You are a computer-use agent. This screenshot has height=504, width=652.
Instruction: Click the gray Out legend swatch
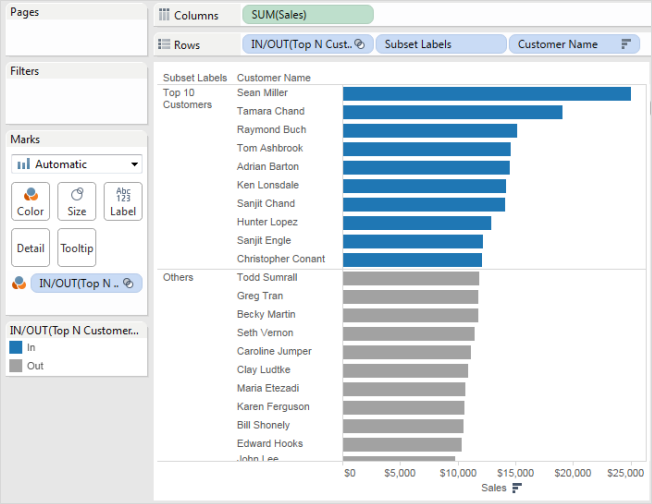15,366
